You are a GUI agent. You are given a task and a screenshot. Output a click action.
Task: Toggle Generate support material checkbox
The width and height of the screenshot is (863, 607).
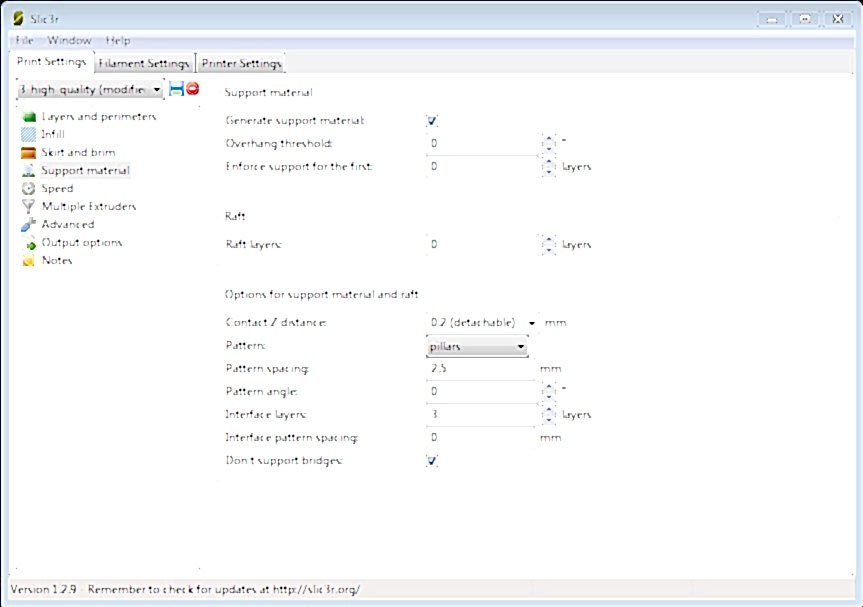pyautogui.click(x=432, y=120)
